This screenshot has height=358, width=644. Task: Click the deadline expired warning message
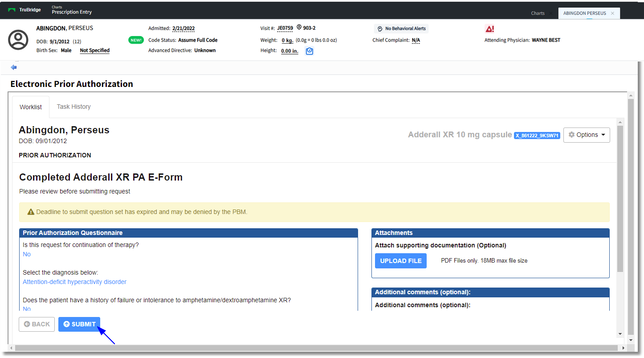click(314, 212)
